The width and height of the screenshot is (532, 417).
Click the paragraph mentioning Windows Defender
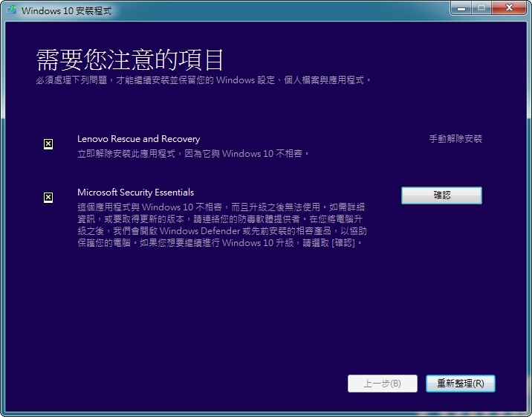coord(222,225)
